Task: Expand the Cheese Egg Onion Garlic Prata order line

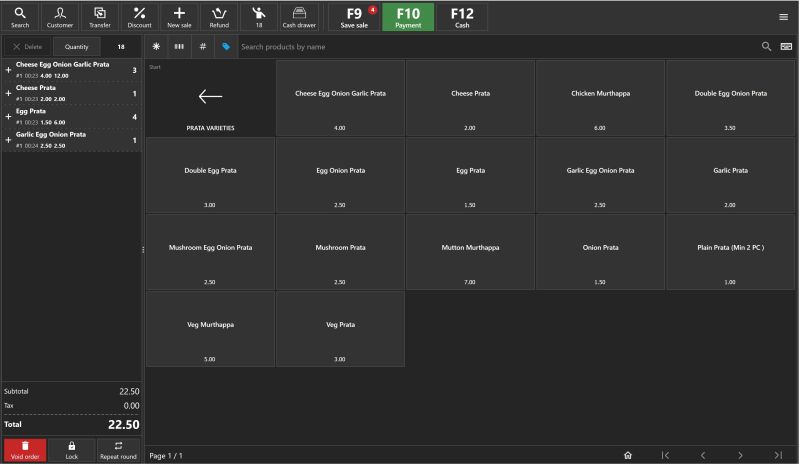Action: 8,70
